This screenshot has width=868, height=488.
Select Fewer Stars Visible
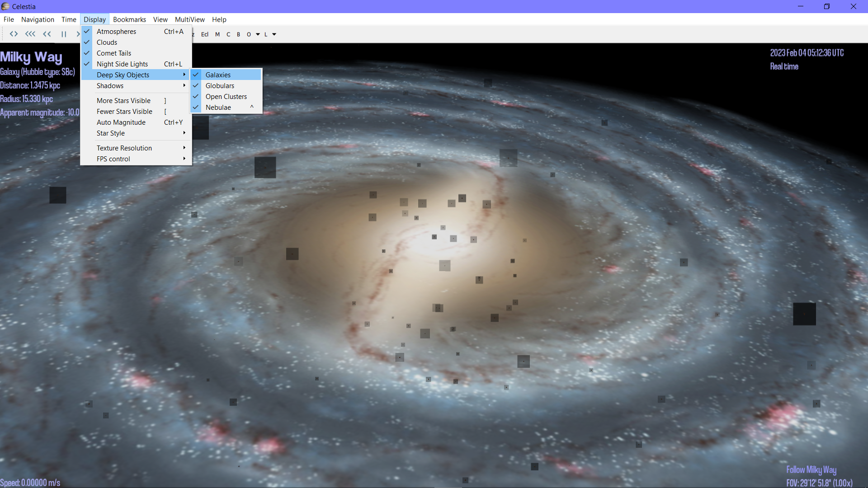tap(136, 112)
